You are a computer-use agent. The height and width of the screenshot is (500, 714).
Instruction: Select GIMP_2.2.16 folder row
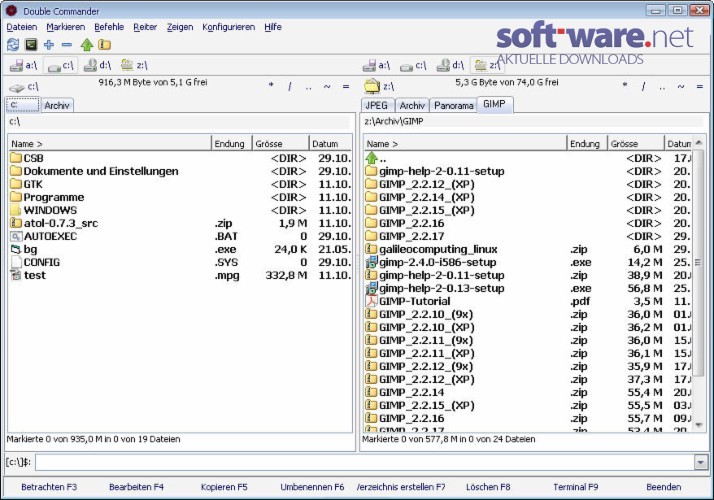(528, 223)
